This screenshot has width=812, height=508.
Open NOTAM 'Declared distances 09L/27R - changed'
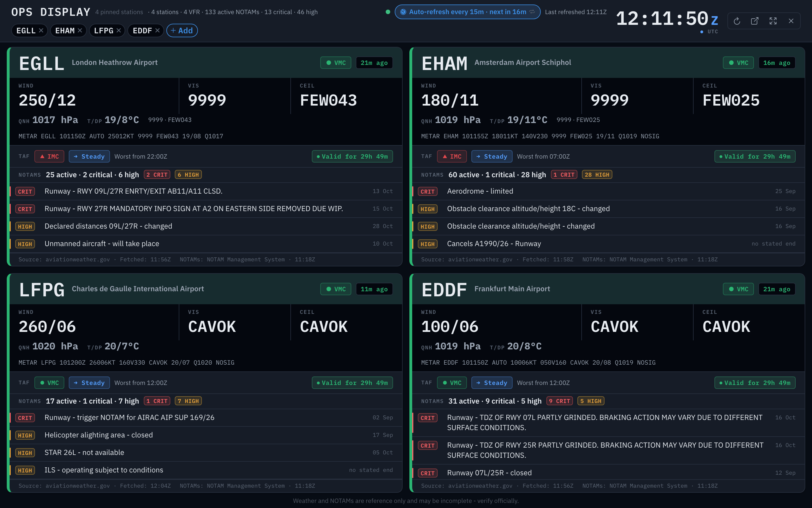point(206,226)
